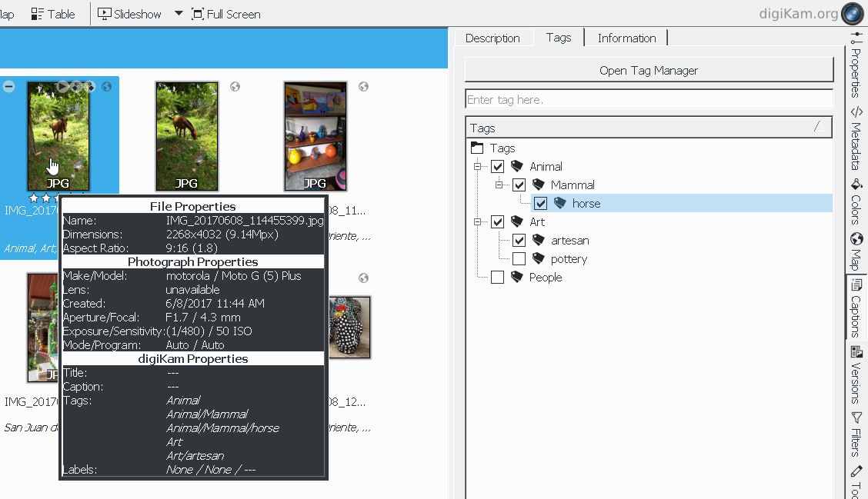Open the Metadata sidebar panel
868x499 pixels.
(x=856, y=138)
